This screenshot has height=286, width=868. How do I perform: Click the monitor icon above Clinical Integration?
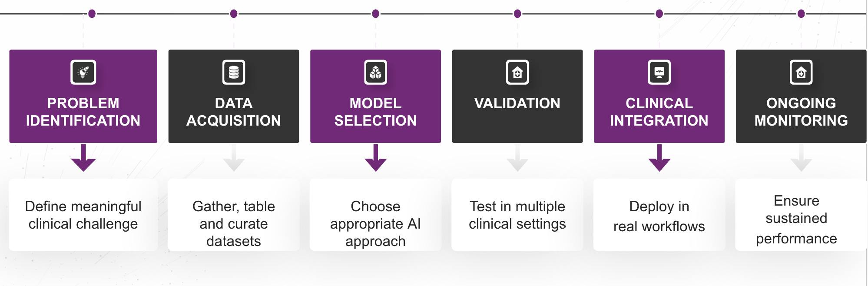point(659,72)
